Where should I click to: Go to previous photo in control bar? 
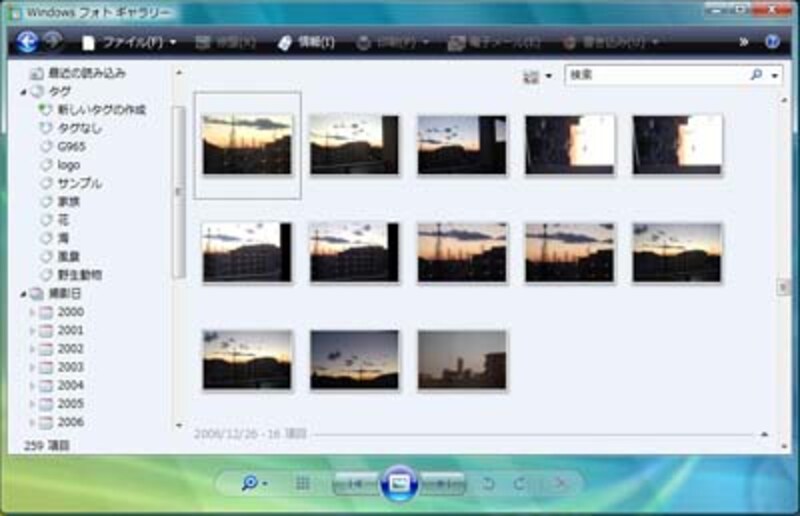(x=355, y=483)
